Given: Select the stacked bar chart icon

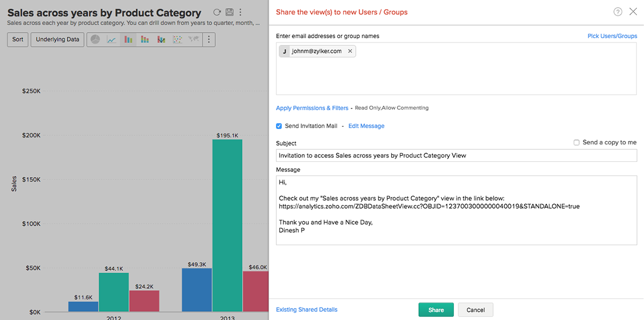Looking at the screenshot, I should [x=144, y=39].
